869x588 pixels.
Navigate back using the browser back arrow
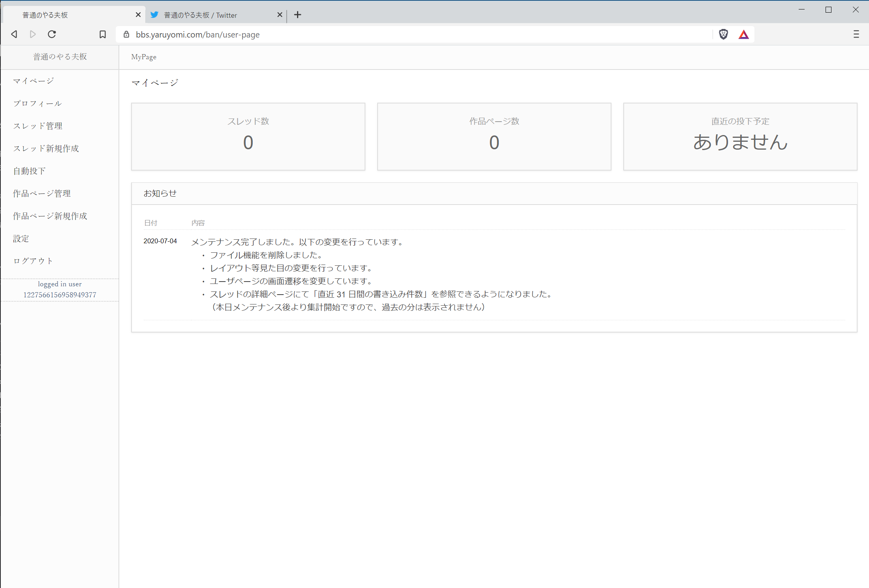pos(14,34)
